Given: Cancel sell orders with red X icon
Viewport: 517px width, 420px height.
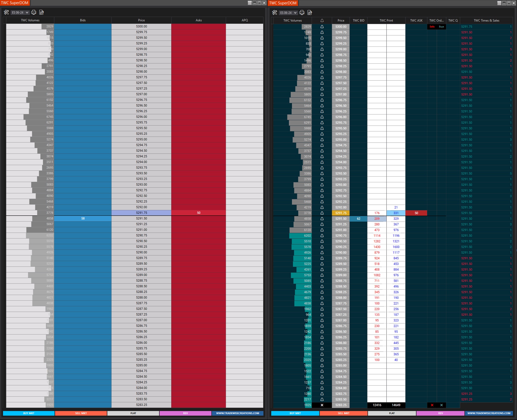Looking at the screenshot, I should point(432,405).
